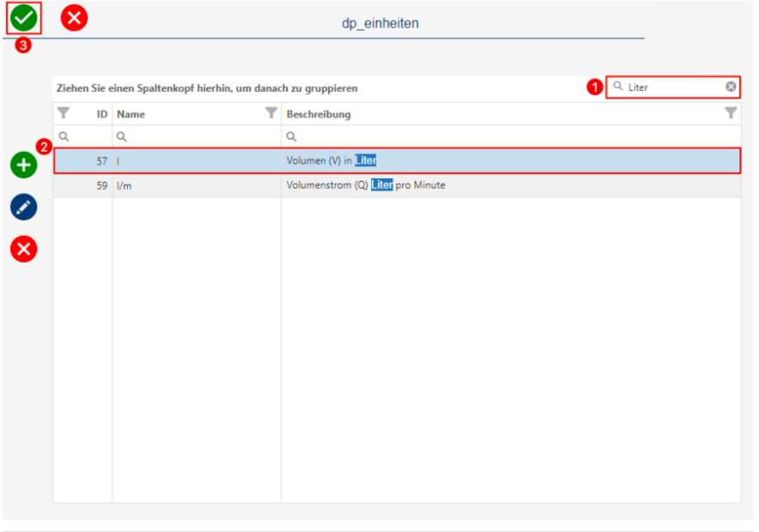Open filter for Name column
Screen dimensions: 759x532
click(271, 113)
